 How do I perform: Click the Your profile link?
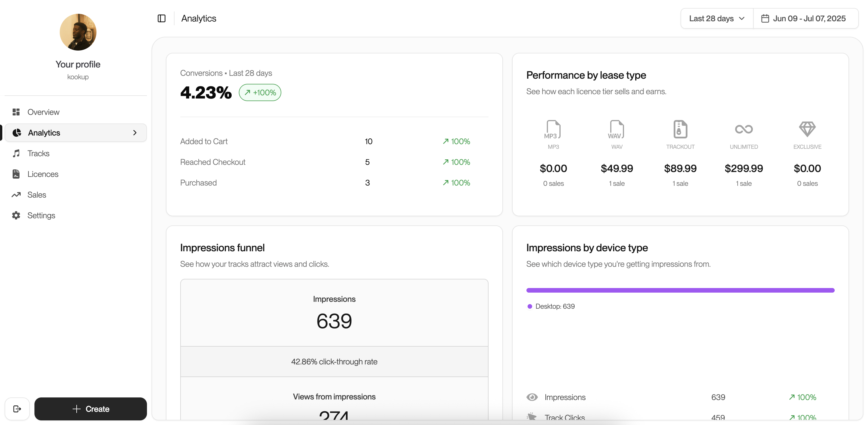pyautogui.click(x=78, y=64)
